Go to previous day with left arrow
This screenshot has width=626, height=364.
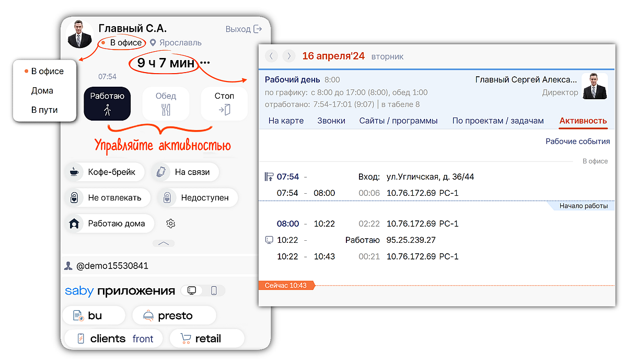pos(271,56)
